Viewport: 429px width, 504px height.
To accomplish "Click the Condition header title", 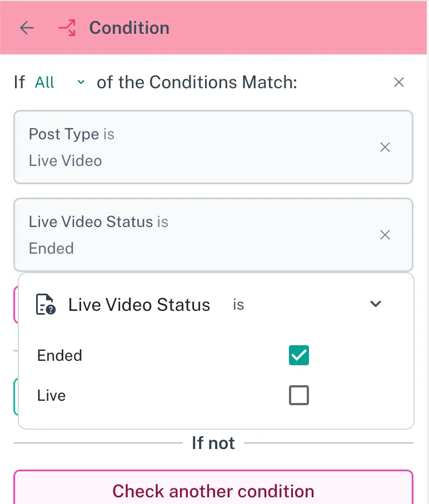I will tap(129, 28).
